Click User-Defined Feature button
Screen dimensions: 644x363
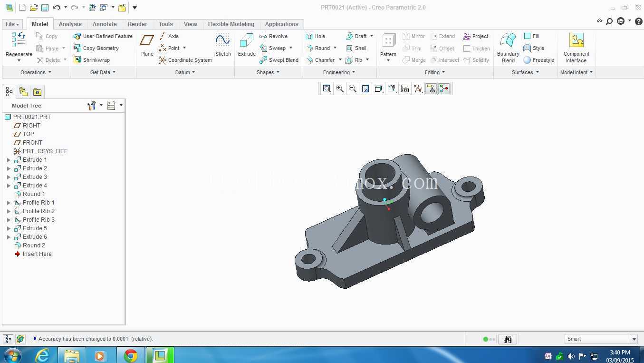point(103,36)
